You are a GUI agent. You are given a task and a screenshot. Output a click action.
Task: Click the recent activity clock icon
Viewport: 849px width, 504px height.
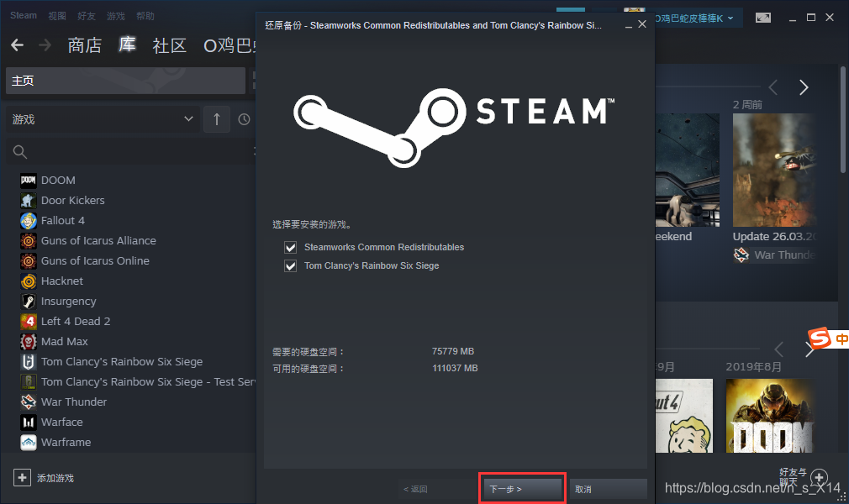coord(245,119)
